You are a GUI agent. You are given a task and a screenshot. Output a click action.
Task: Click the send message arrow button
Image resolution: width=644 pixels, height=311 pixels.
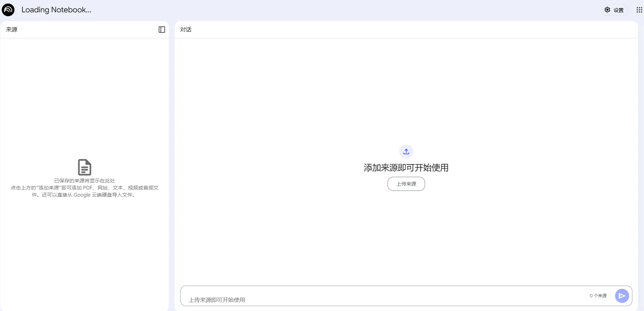tap(622, 296)
